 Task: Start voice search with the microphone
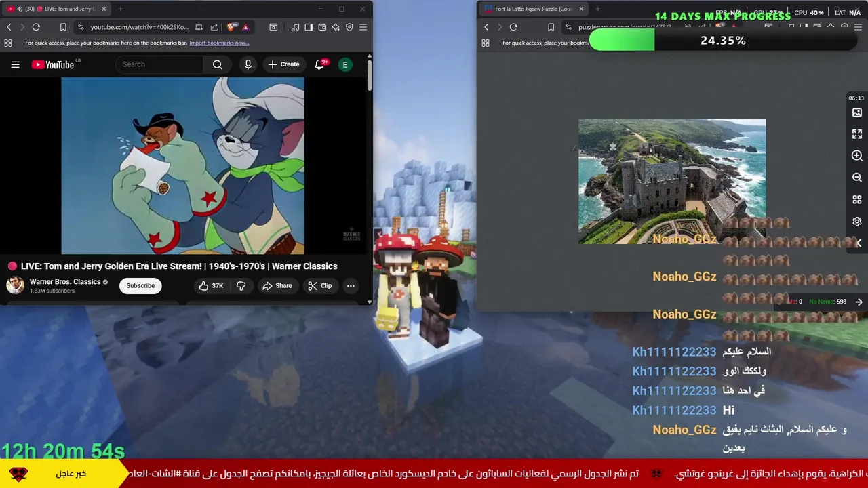[248, 64]
